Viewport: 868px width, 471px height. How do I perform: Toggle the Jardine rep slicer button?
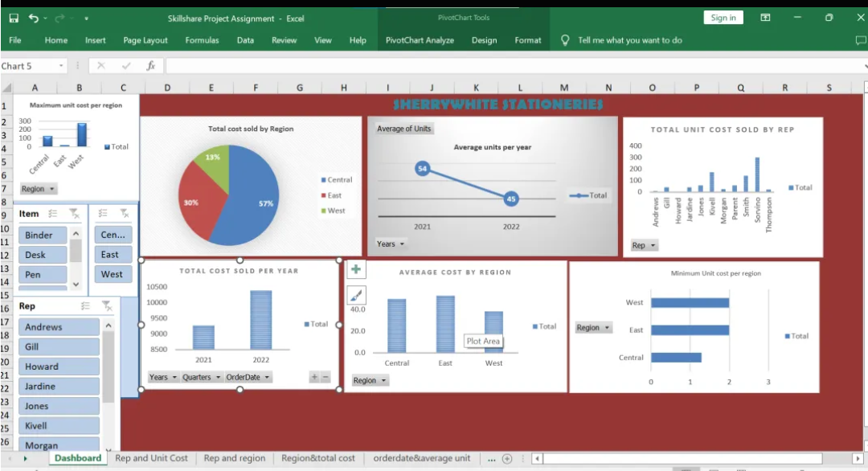[x=59, y=387]
